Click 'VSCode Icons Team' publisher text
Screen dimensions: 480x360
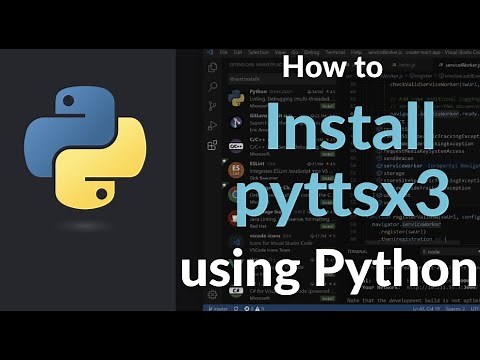click(x=270, y=250)
